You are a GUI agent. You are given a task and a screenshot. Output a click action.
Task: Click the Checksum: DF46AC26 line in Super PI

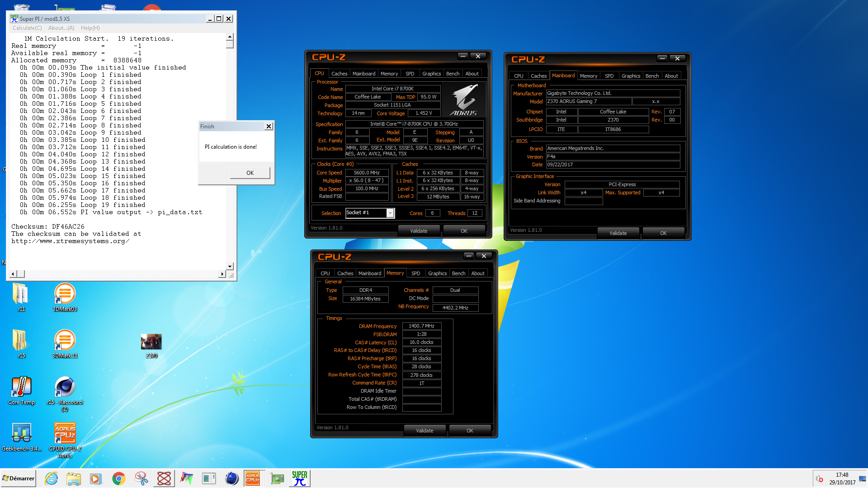click(48, 227)
